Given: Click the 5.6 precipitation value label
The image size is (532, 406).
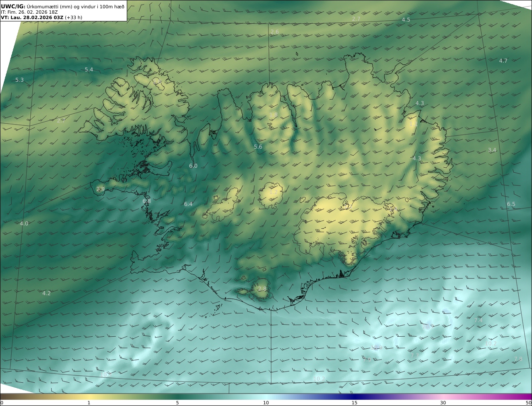Looking at the screenshot, I should 258,147.
